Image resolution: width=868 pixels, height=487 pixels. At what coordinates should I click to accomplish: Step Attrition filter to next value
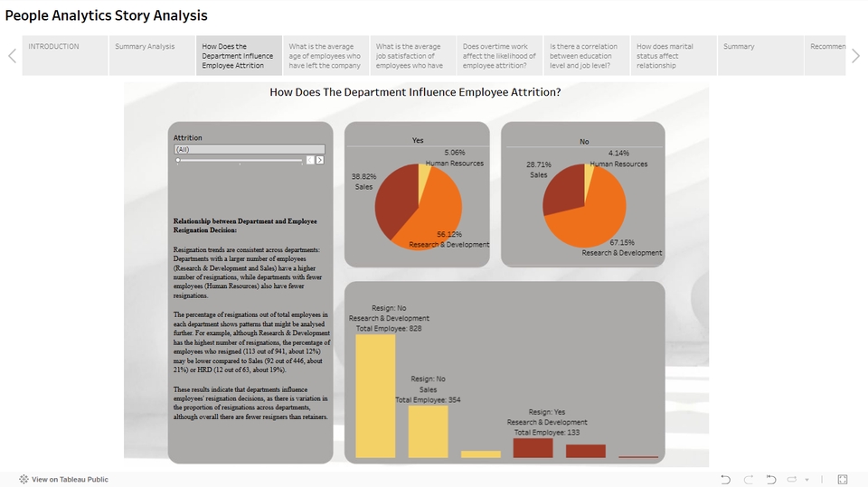[x=320, y=160]
